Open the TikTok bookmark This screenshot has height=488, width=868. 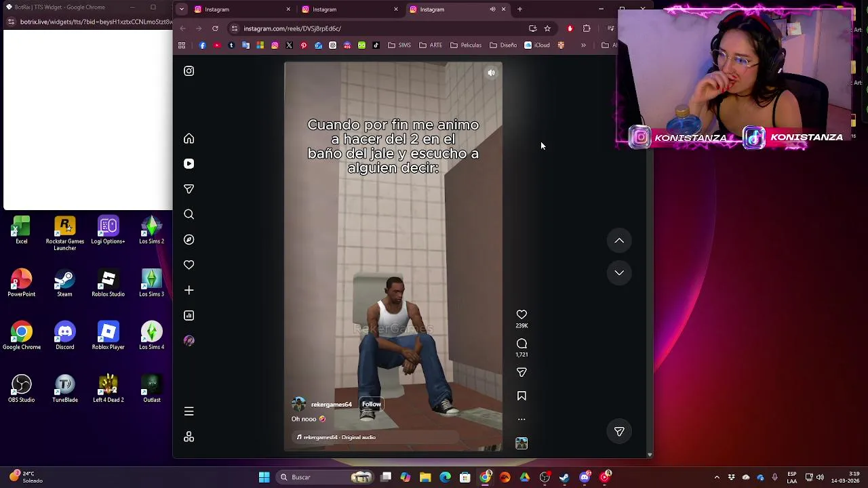(x=376, y=45)
